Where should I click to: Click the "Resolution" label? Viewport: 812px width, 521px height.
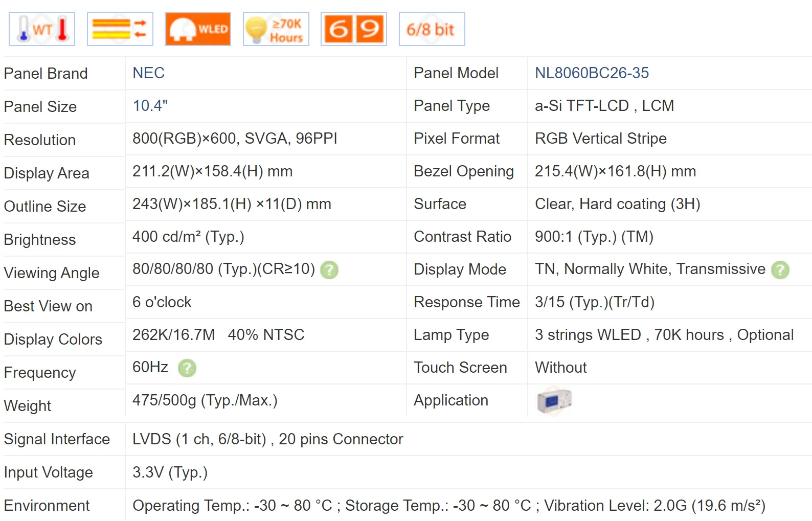pyautogui.click(x=39, y=140)
